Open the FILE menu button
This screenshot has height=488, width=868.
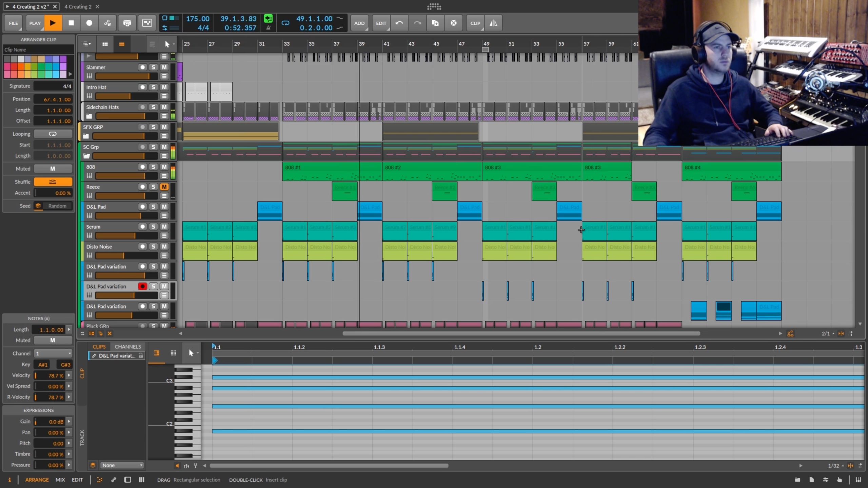[14, 23]
